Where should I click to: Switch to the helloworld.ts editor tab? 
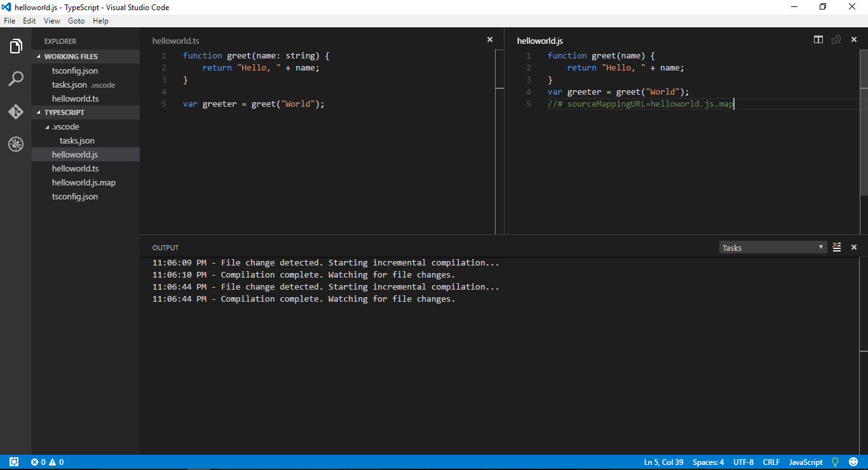pyautogui.click(x=175, y=40)
